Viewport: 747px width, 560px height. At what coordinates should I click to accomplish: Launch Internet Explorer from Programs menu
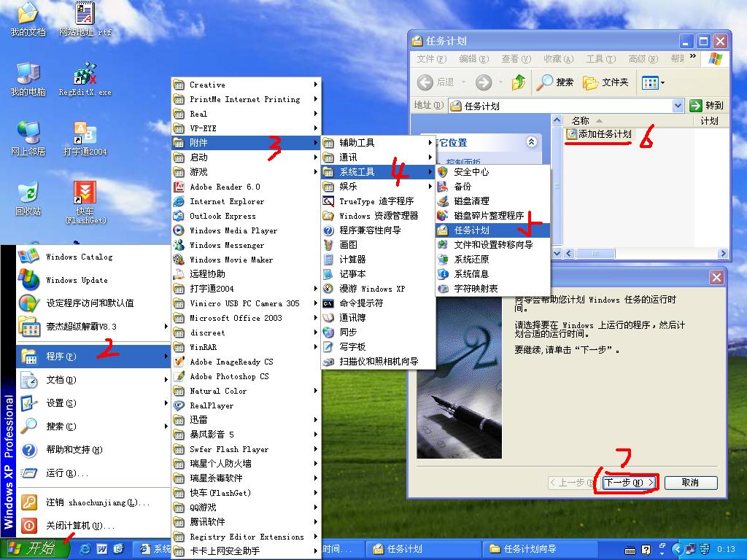point(246,201)
